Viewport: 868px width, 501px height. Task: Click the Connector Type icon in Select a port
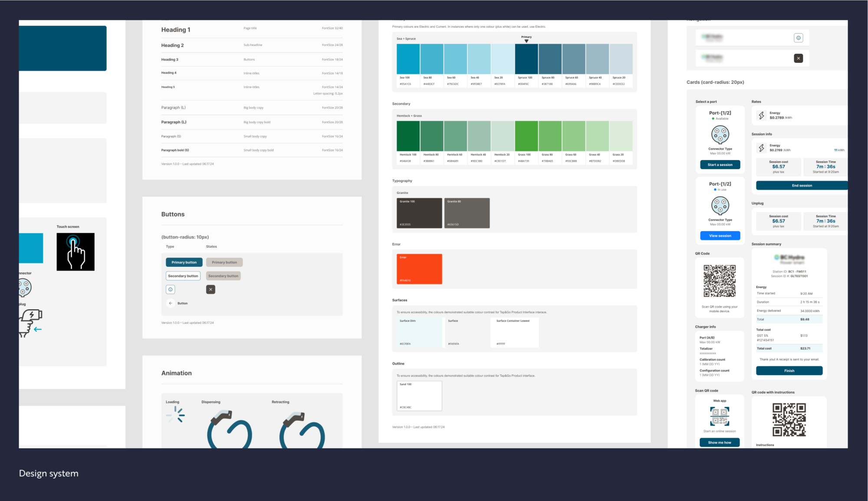[x=720, y=135]
